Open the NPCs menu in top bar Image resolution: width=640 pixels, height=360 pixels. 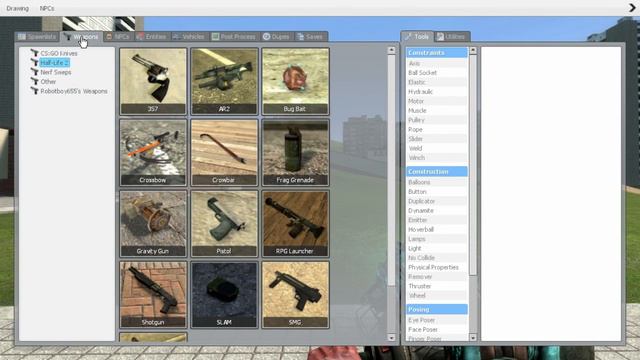(47, 8)
